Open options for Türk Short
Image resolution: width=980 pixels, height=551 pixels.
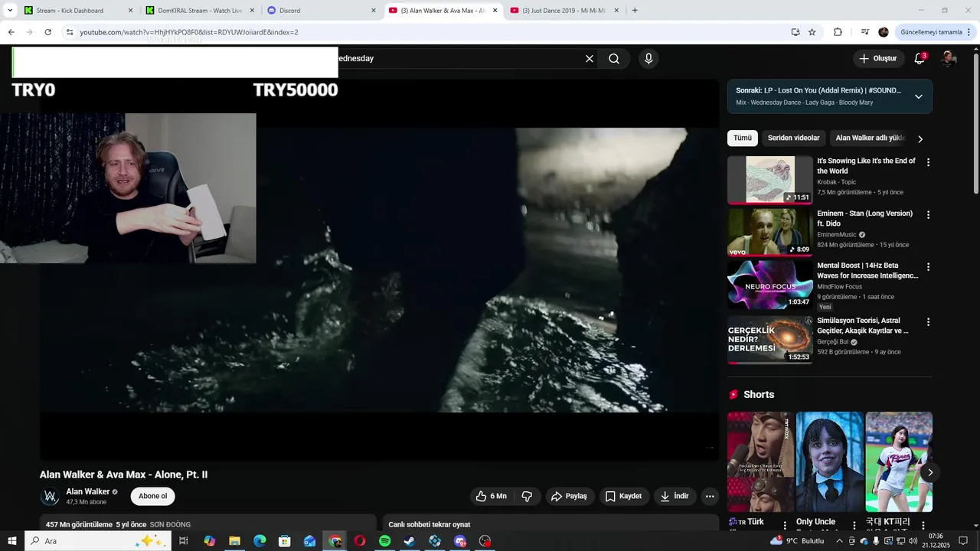(785, 526)
